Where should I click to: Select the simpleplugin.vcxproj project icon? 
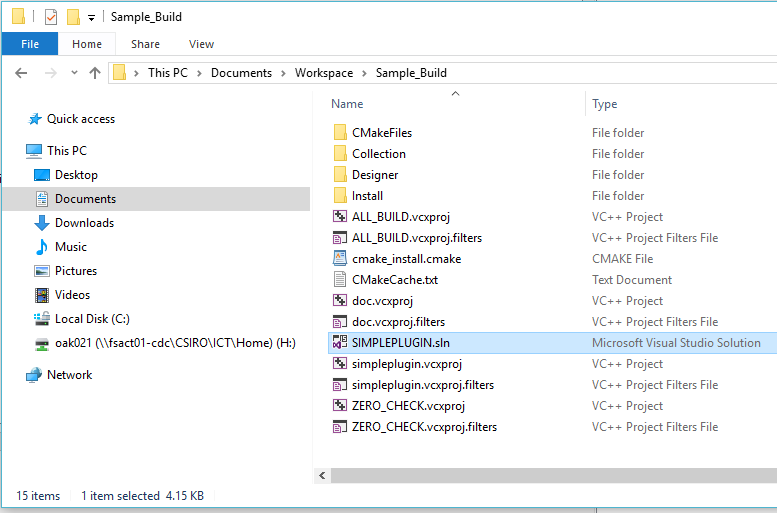340,364
